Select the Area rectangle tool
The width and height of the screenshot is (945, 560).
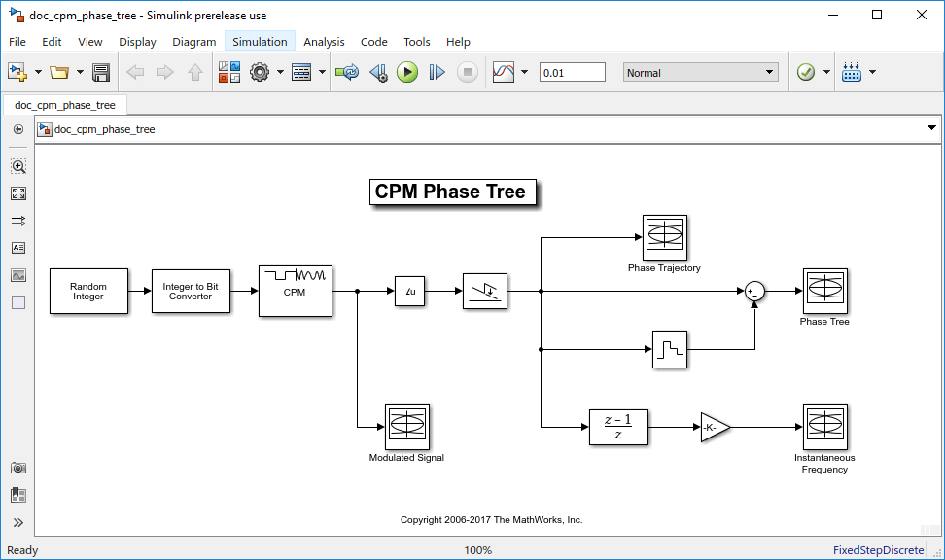(x=18, y=302)
